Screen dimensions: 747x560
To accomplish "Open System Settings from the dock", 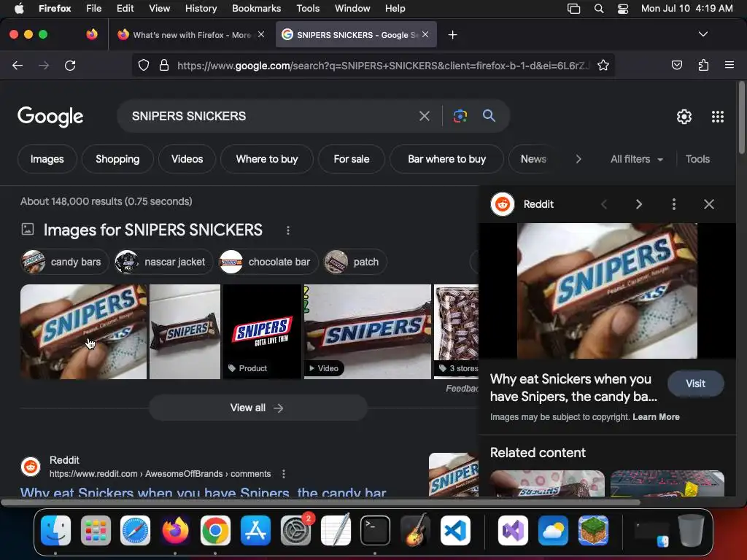I will tap(295, 530).
